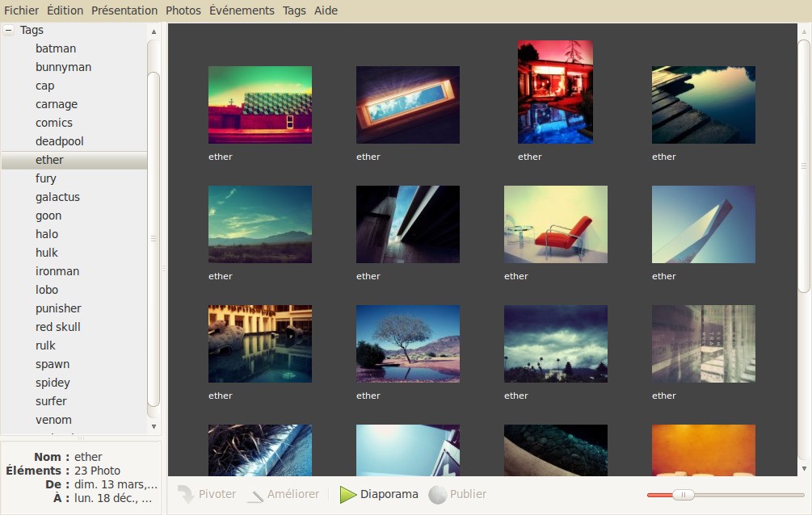This screenshot has width=812, height=515.
Task: Collapse the Tags tree
Action: [8, 30]
